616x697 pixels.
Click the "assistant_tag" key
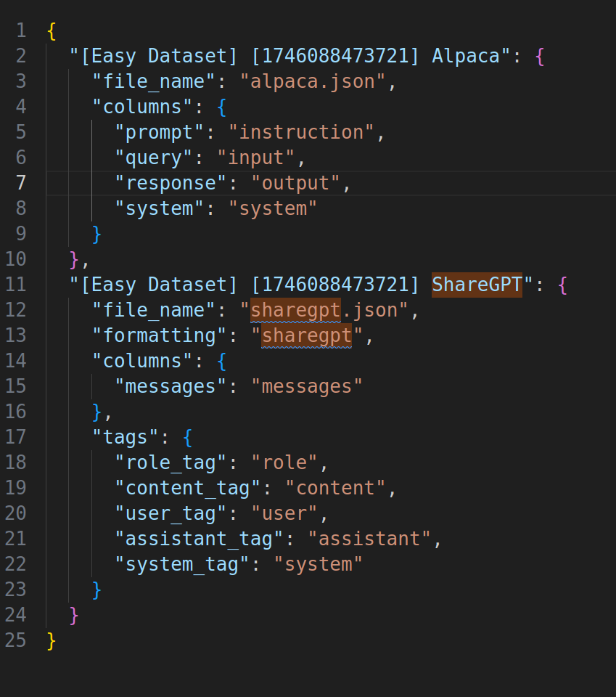pos(199,539)
